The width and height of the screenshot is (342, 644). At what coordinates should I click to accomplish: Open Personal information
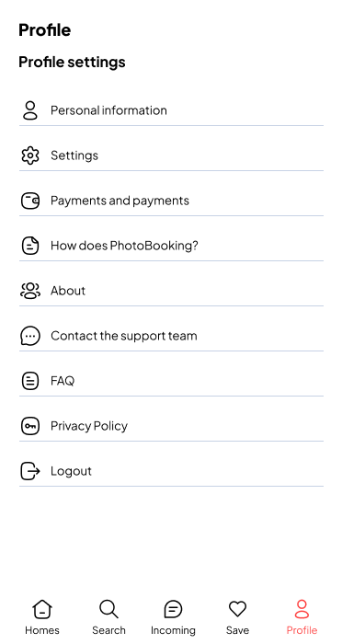[x=171, y=110]
